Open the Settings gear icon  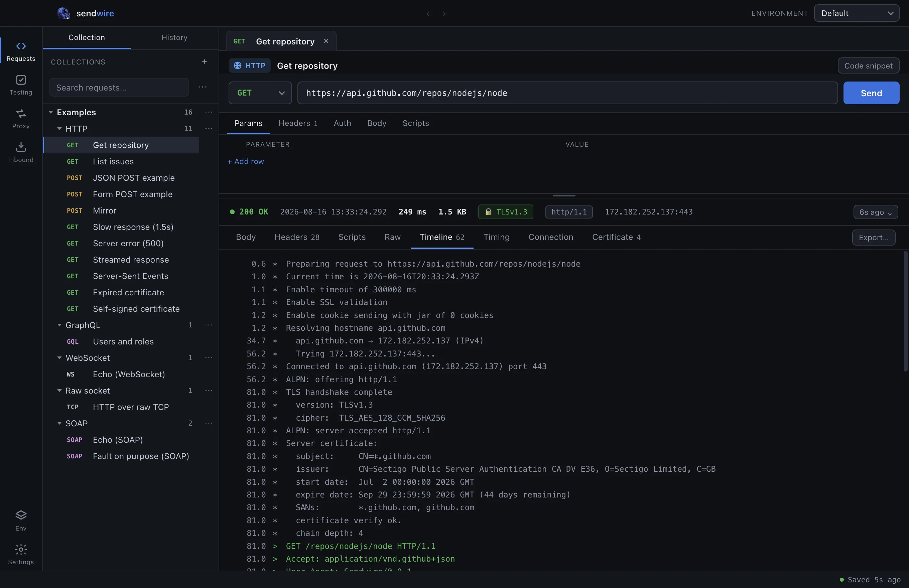tap(21, 550)
